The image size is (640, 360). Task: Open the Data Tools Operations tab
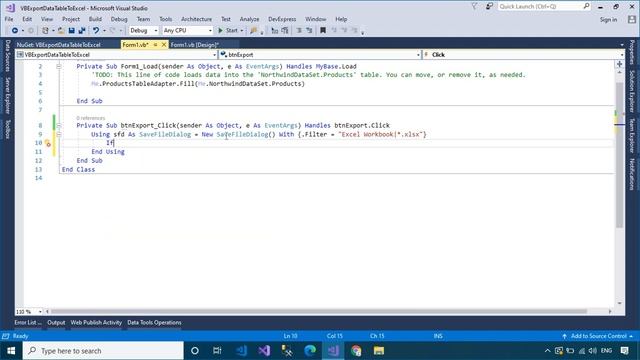click(x=154, y=322)
